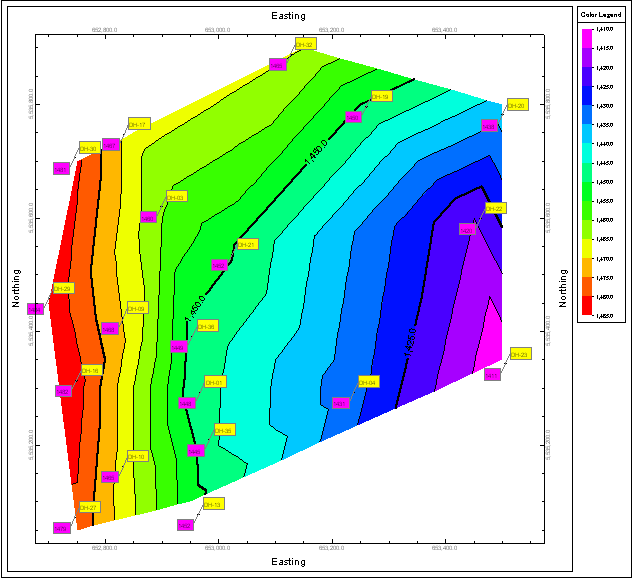
Task: Select the DH-22 drill hole label
Action: 495,208
